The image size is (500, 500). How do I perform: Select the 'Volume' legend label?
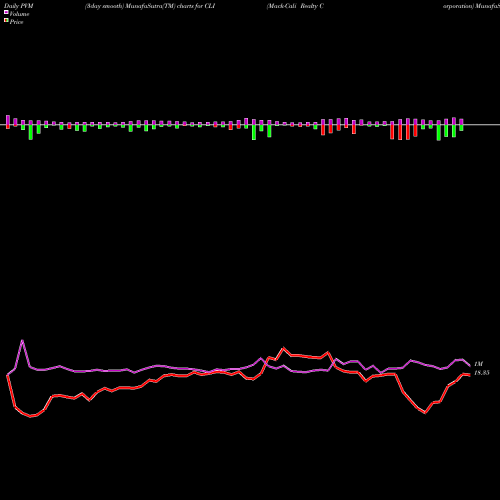19,14
